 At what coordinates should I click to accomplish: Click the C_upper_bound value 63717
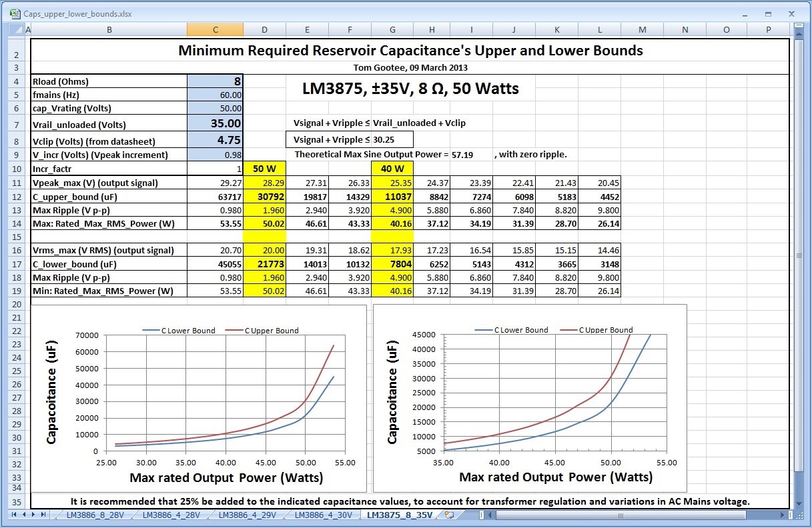point(215,197)
